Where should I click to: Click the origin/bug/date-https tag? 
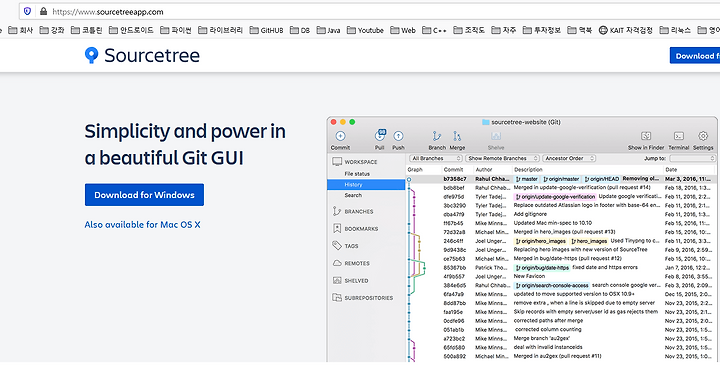point(542,267)
